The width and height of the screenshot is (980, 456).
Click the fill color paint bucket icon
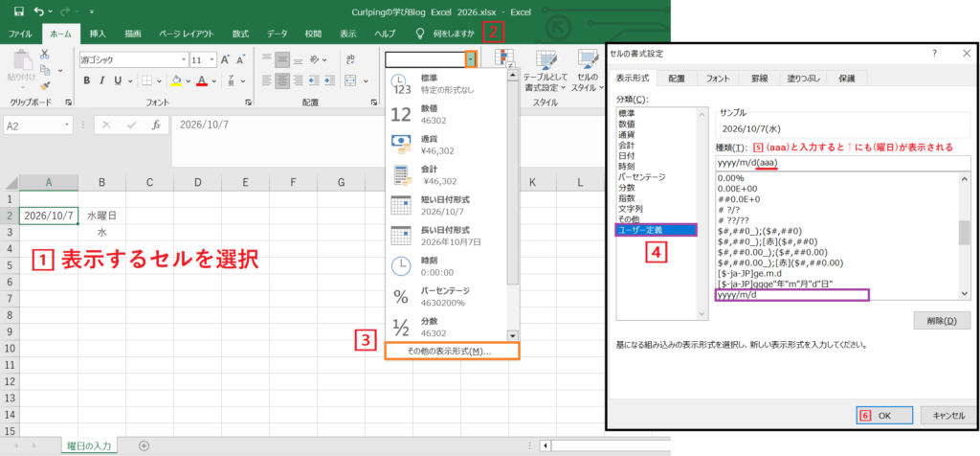click(x=177, y=80)
